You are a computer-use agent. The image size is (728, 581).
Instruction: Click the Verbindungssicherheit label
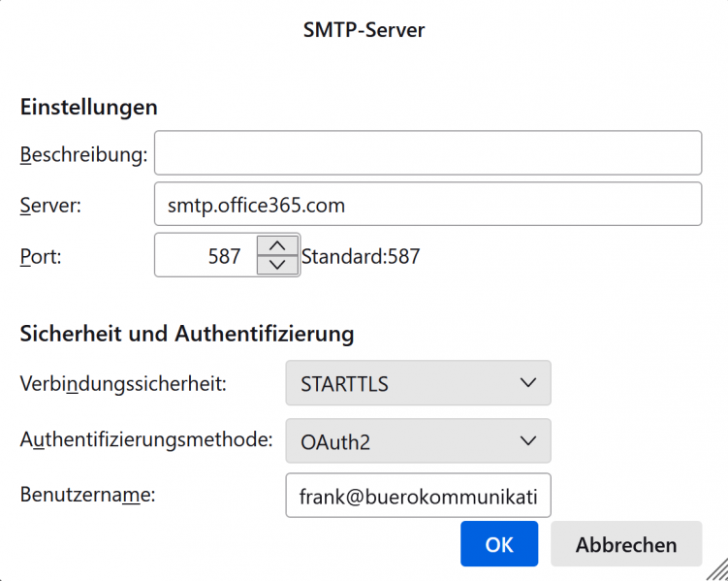tap(123, 384)
